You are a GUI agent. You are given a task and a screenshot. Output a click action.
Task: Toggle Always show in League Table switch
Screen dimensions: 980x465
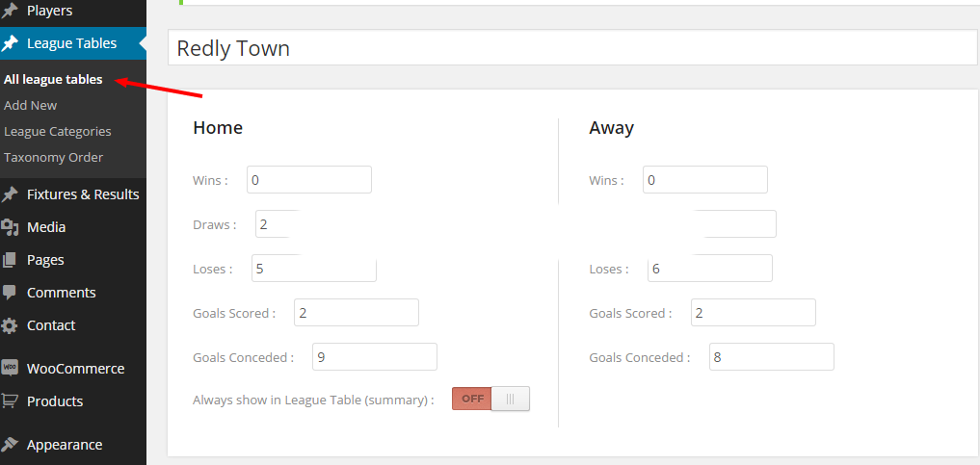[x=490, y=399]
